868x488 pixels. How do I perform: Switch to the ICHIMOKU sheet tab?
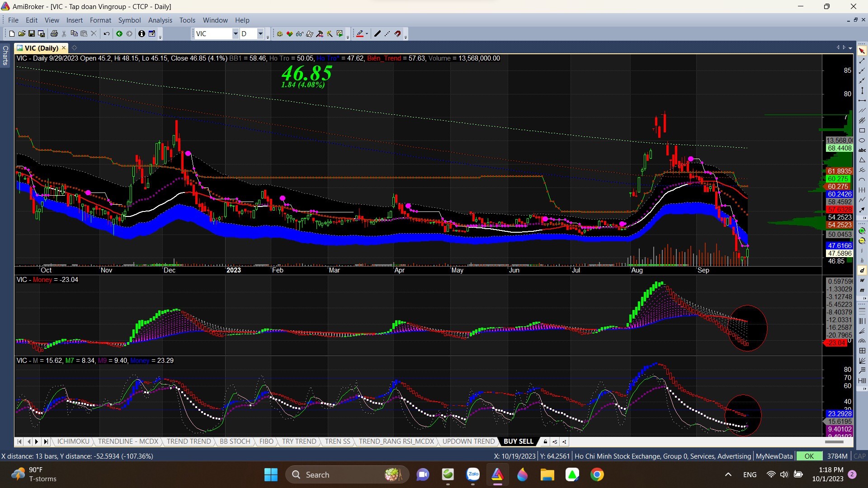[73, 441]
